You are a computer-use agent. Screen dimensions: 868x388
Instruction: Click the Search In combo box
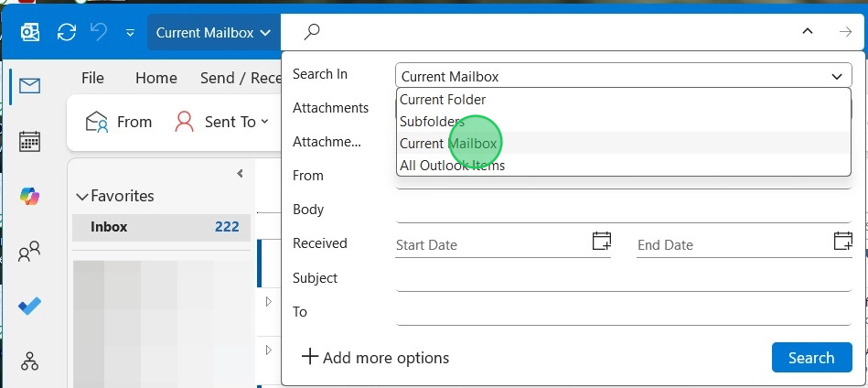coord(623,76)
